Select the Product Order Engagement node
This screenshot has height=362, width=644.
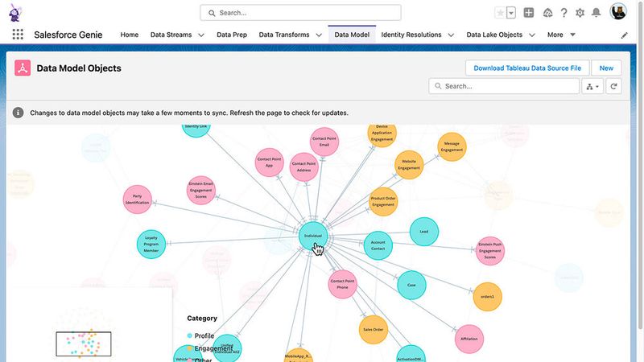click(x=383, y=202)
